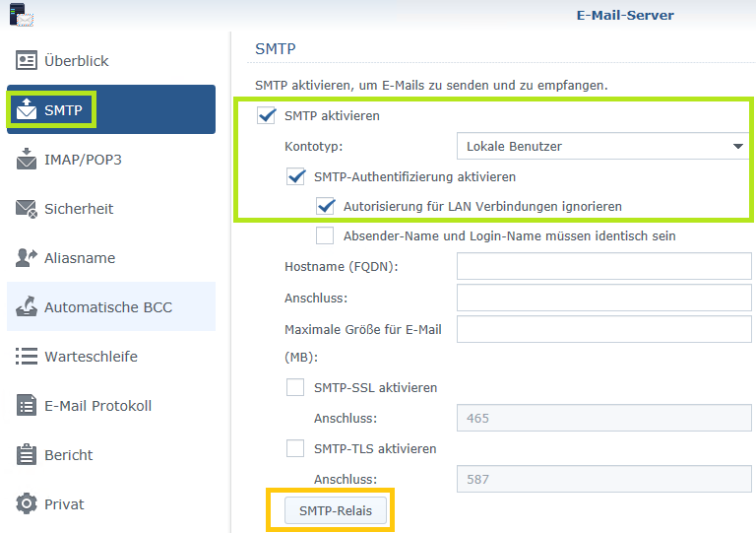This screenshot has width=756, height=533.
Task: Open IMAP/POP3 via its inbox icon
Action: tap(27, 160)
